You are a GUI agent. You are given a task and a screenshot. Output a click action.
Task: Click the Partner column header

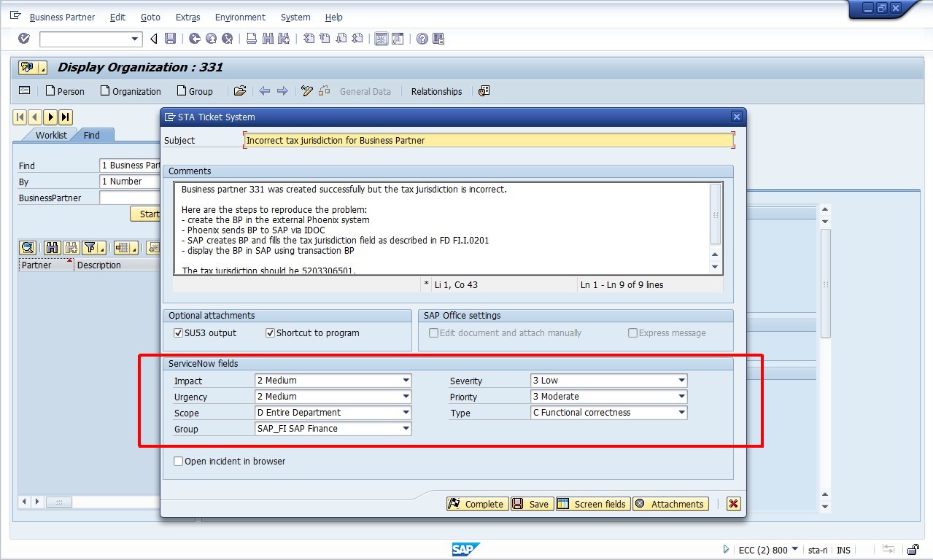click(45, 265)
